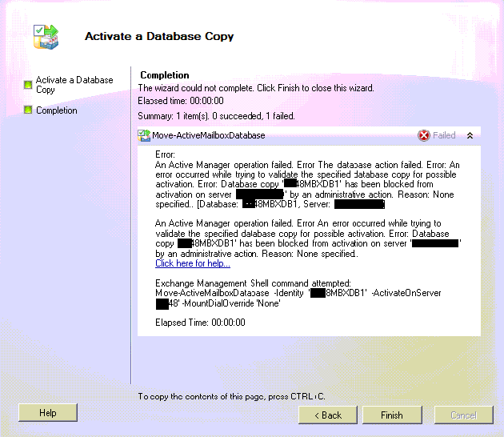Click the Move-ActiveMailboxDatabase task icon
The width and height of the screenshot is (504, 437).
(144, 135)
